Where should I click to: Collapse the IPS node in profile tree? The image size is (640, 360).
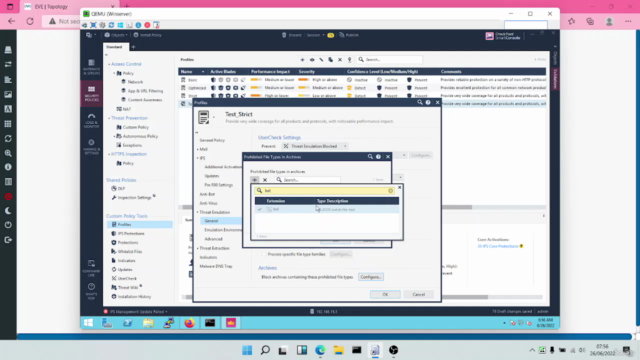coord(198,158)
